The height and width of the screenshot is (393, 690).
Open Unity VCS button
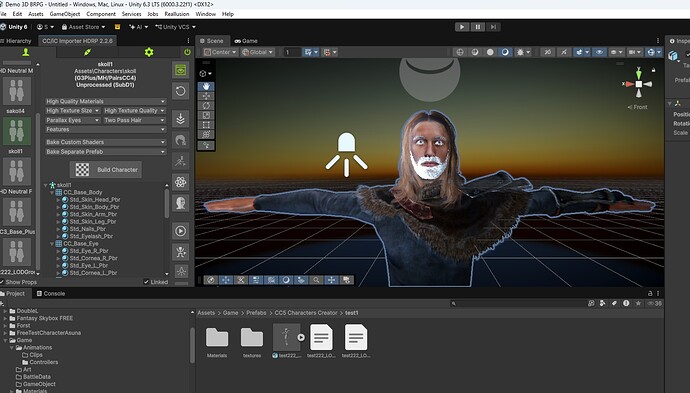point(175,27)
